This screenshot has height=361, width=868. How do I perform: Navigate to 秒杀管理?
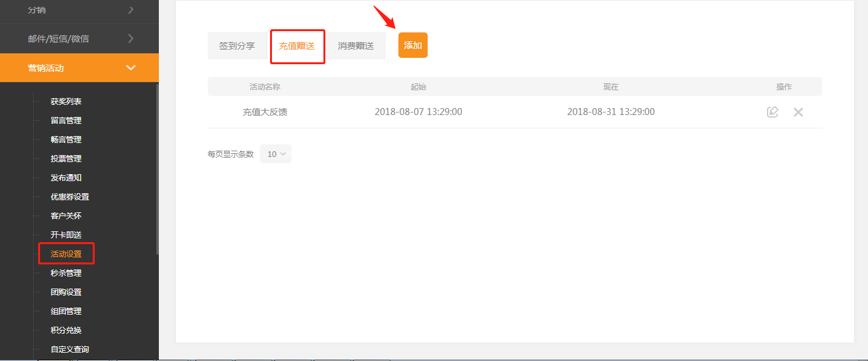click(x=66, y=273)
